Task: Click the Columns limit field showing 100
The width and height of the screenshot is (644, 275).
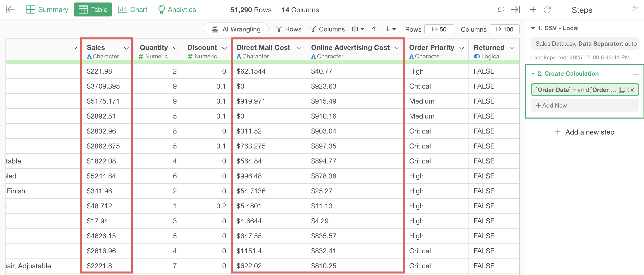Action: click(x=504, y=29)
